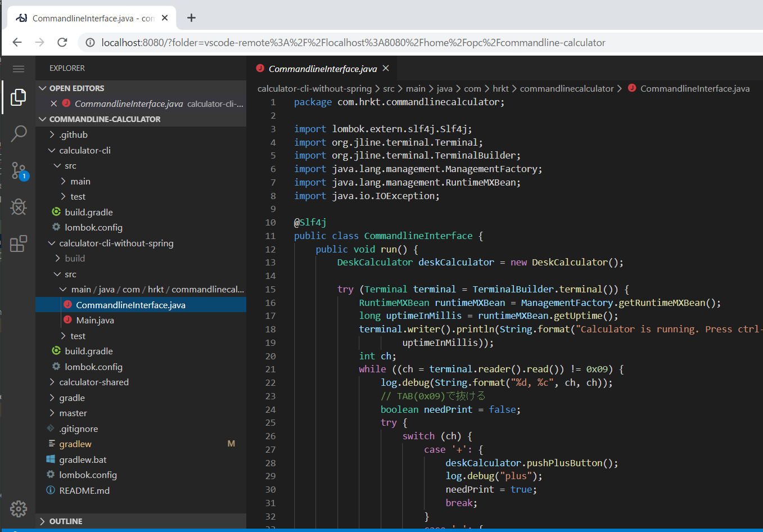Image resolution: width=763 pixels, height=532 pixels.
Task: Click the browser address bar URL
Action: (353, 43)
